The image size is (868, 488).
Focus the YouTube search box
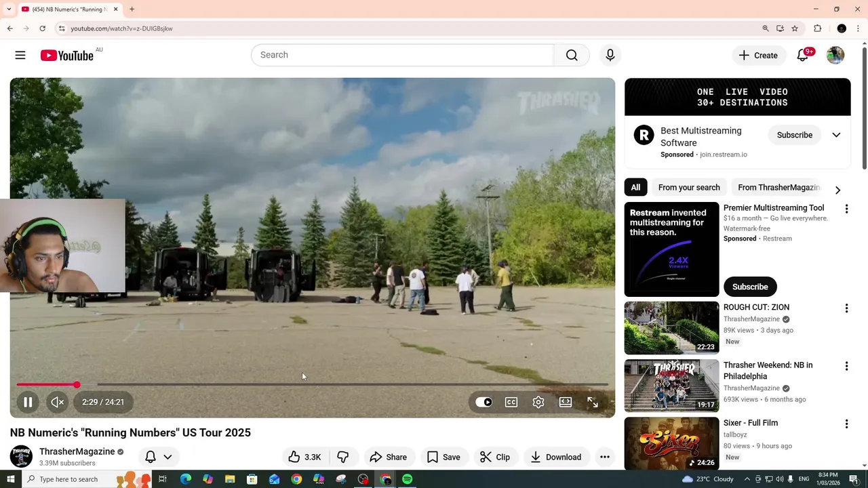(403, 55)
